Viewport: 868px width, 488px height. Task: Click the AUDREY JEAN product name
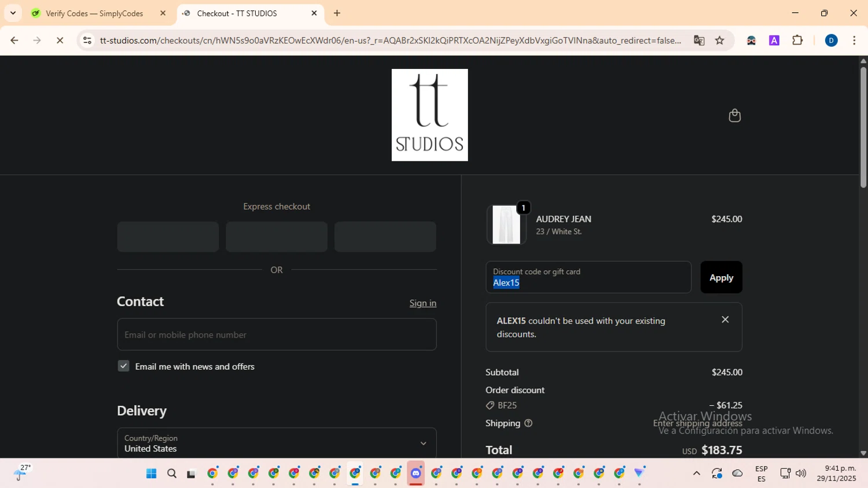pyautogui.click(x=564, y=219)
